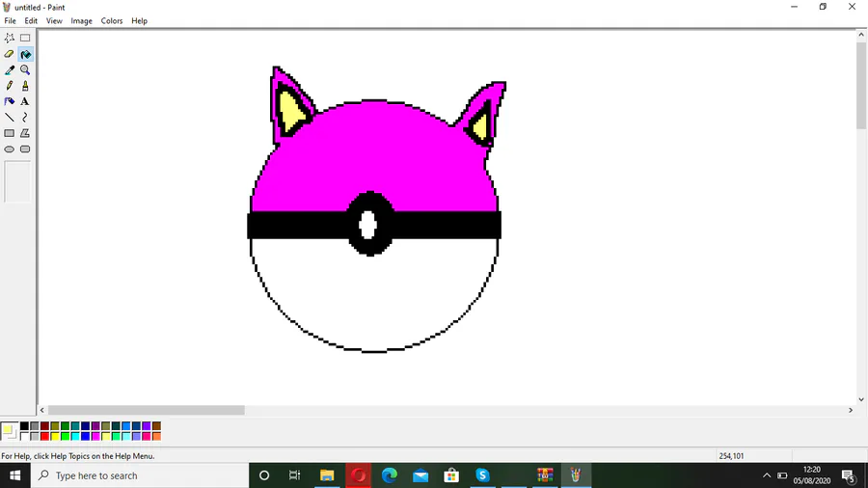The image size is (868, 488).
Task: Select the Polygon shape tool
Action: coord(25,133)
